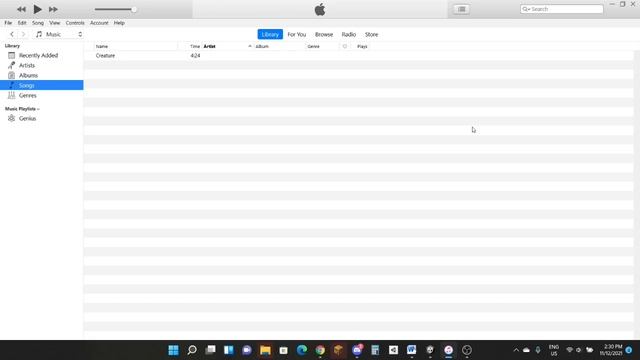Open the Help menu
Image resolution: width=640 pixels, height=360 pixels.
(119, 23)
